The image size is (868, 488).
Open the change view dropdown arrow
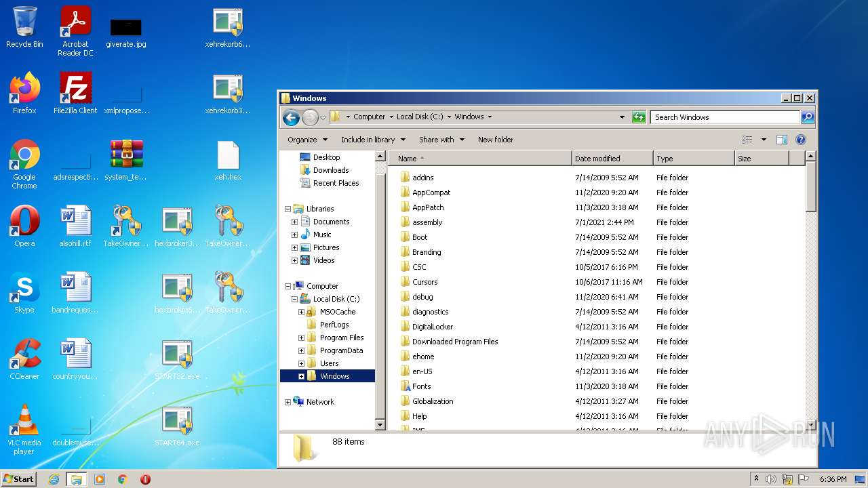(764, 140)
